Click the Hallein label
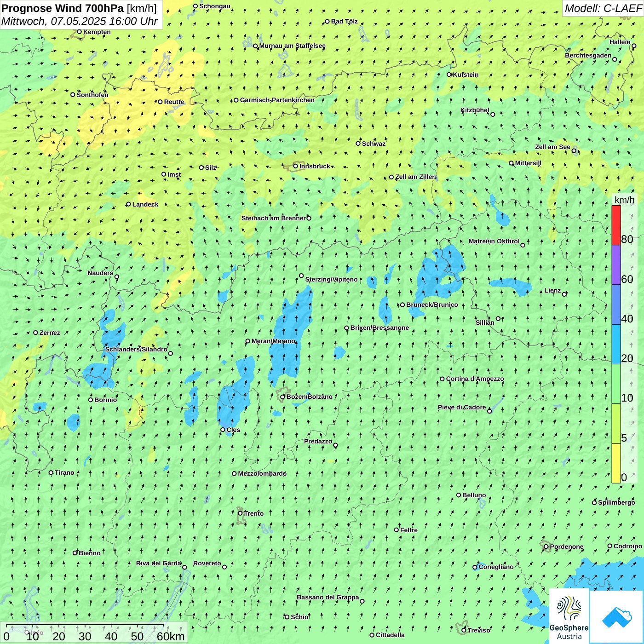This screenshot has width=644, height=644. tap(620, 42)
